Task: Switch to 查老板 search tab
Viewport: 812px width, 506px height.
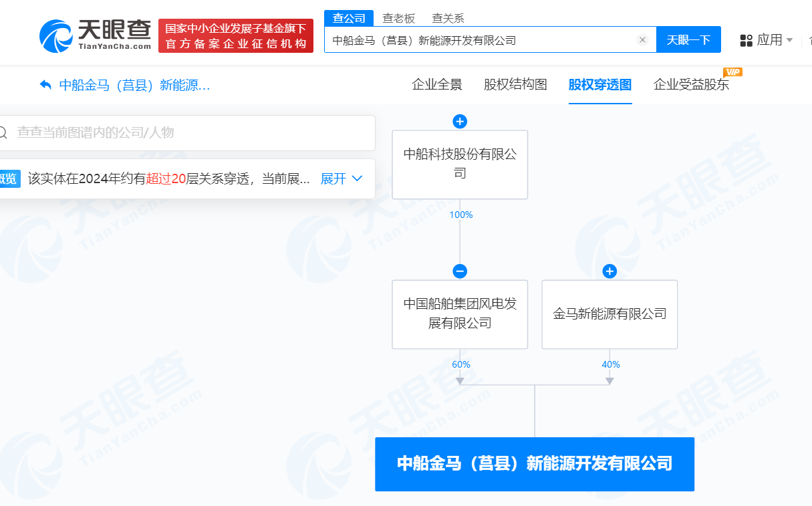Action: [398, 18]
